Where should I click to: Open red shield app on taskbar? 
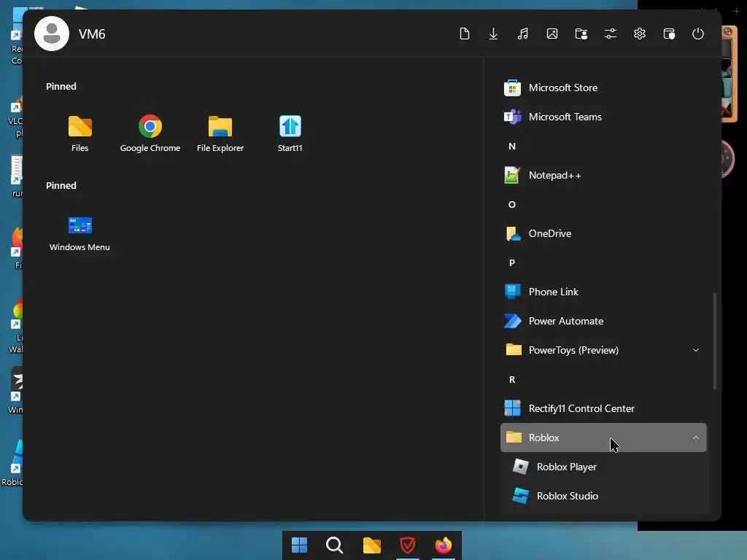pos(407,545)
